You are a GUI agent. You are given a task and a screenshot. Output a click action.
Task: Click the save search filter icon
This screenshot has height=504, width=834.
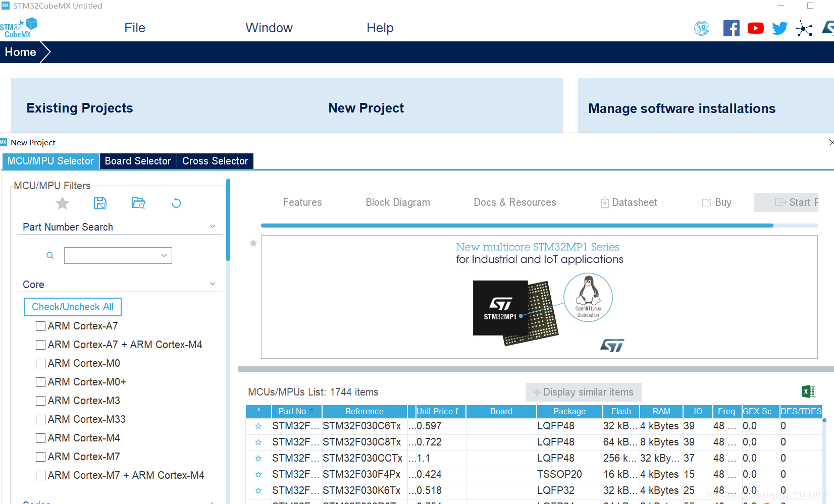100,203
